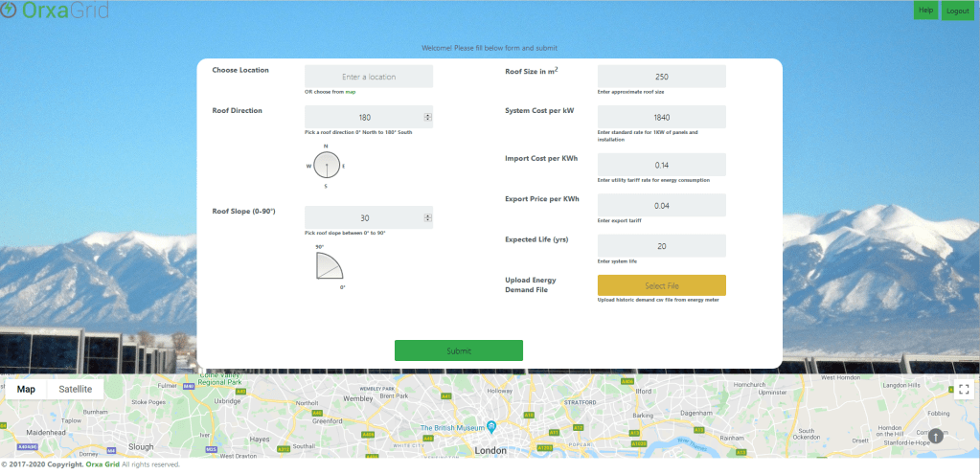Click the scroll-to-top arrow button
This screenshot has height=474, width=980.
coord(936,436)
